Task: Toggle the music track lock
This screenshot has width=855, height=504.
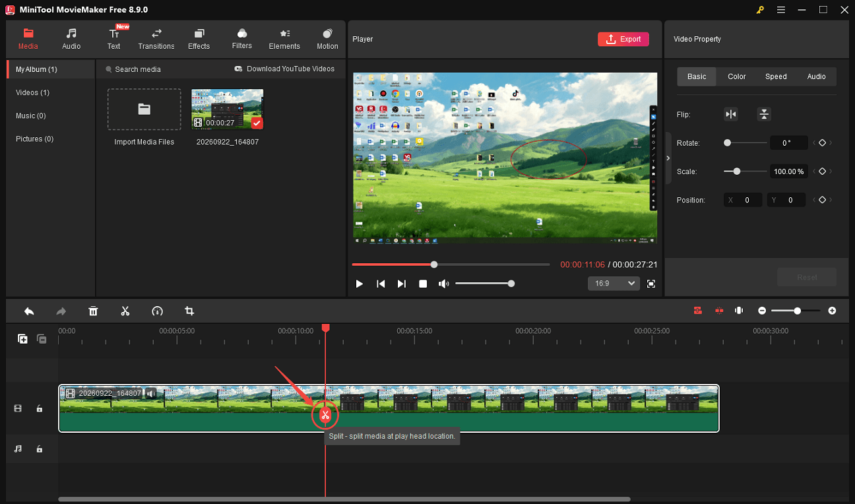Action: tap(40, 449)
